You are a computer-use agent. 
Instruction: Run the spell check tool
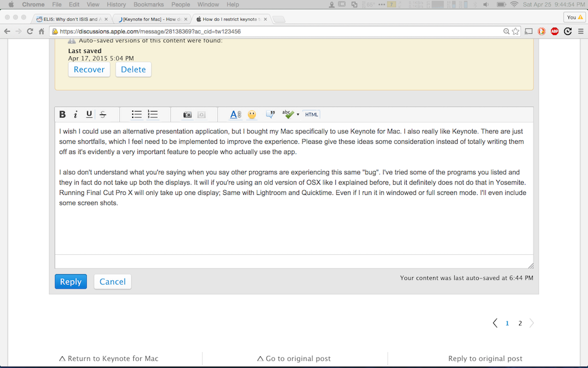(288, 114)
